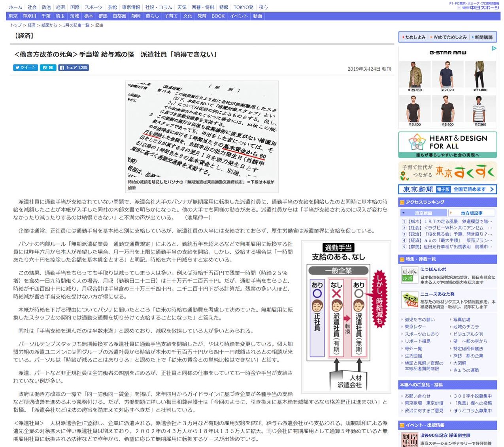
Task: Click the 経済 breadcrumb link
Action: 32,25
